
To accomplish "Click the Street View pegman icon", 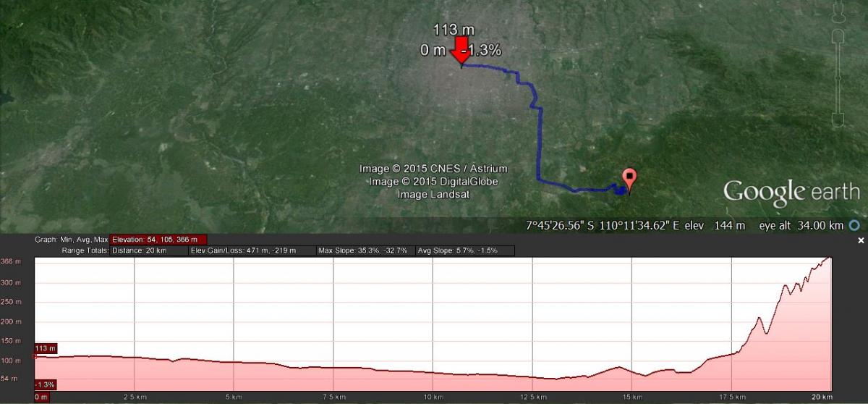I will coord(839,12).
